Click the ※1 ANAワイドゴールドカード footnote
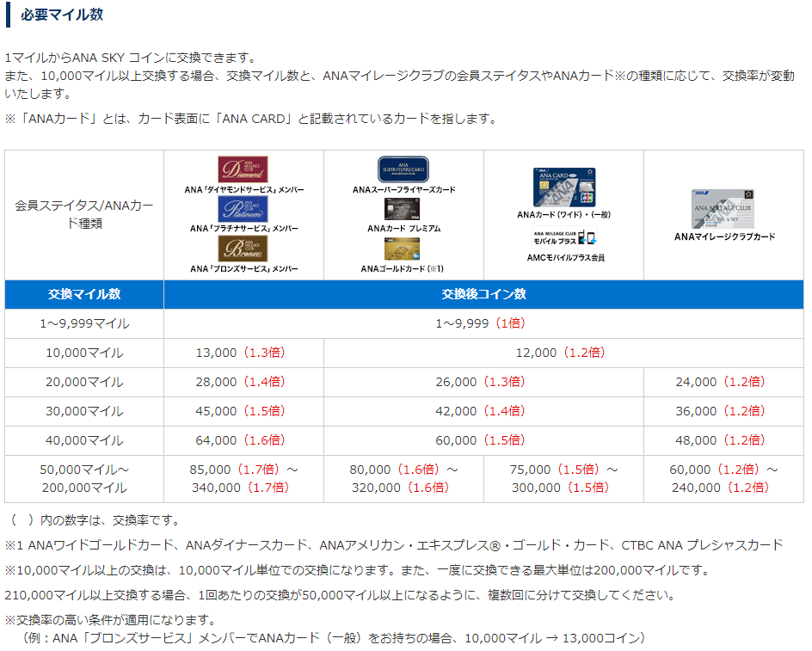The width and height of the screenshot is (812, 651). [x=394, y=545]
